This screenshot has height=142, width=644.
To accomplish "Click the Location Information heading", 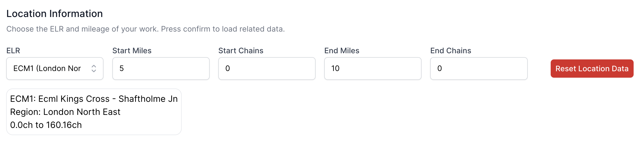I will 54,14.
